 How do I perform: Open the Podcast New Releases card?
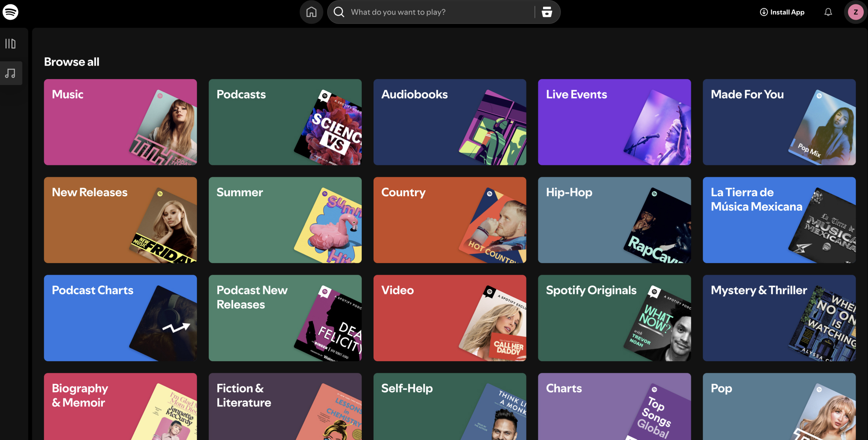285,318
